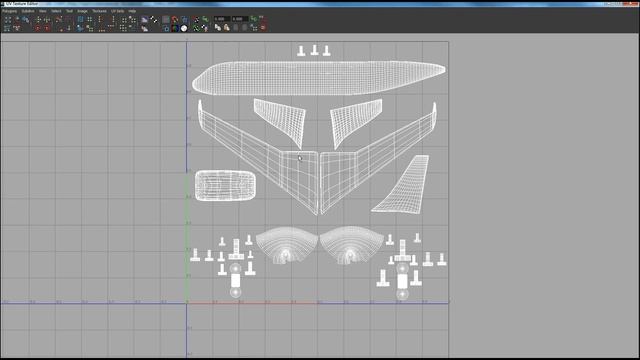Image resolution: width=640 pixels, height=360 pixels.
Task: Click the red Rotate UVs clockwise icon
Action: (x=47, y=28)
